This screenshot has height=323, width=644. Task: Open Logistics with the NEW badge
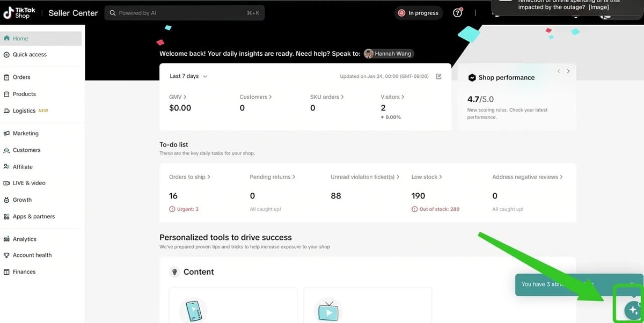(6, 111)
